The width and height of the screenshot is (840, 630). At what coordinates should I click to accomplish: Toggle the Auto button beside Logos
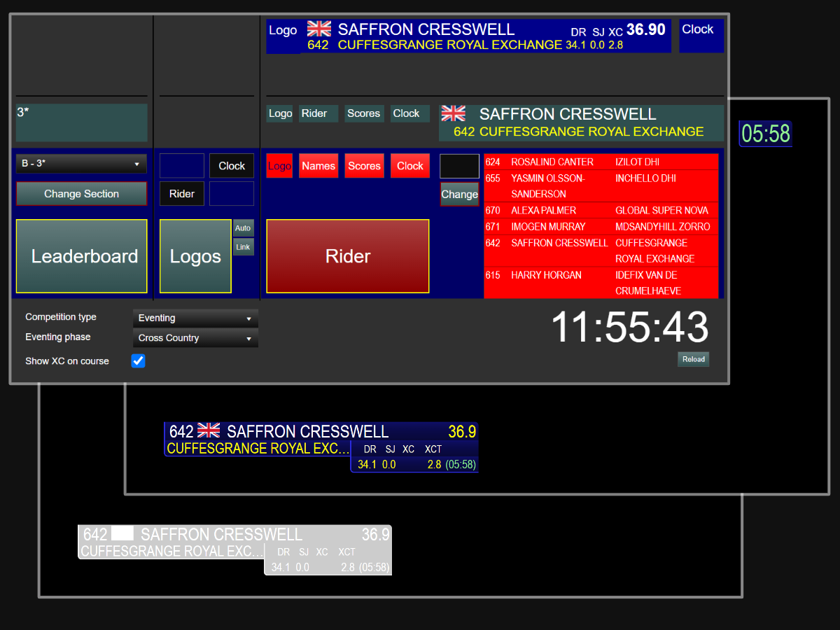click(243, 228)
